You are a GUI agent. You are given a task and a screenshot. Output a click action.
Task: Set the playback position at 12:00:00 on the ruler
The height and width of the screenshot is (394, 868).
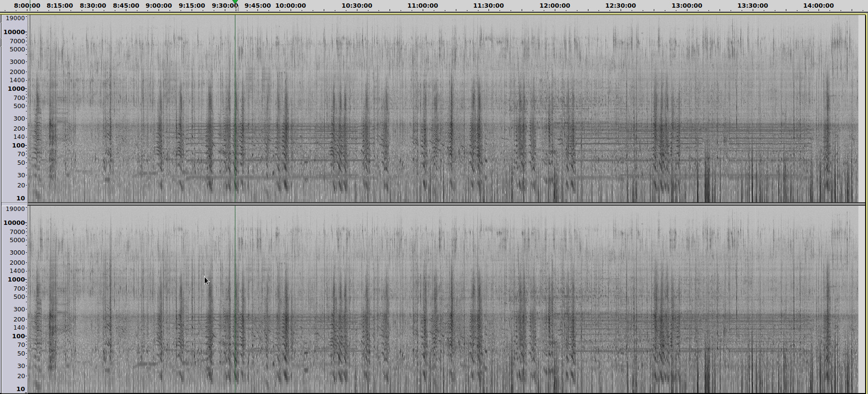[x=554, y=6]
